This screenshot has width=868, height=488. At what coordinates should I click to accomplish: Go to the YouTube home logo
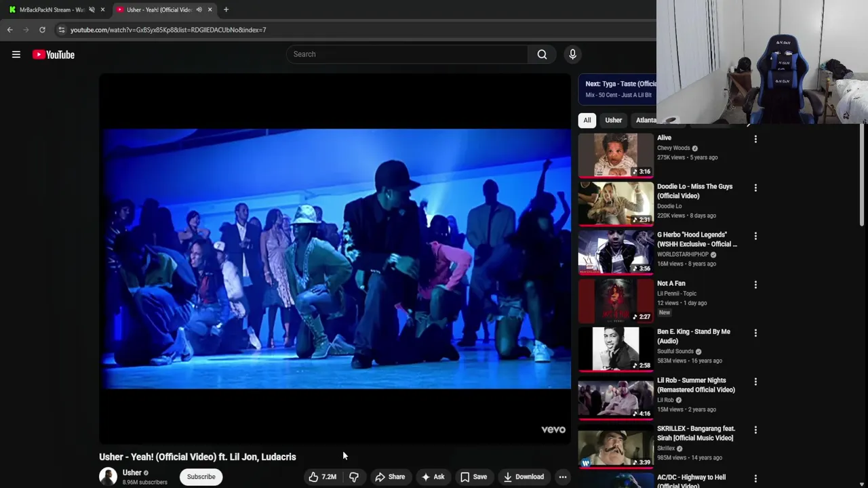point(54,55)
